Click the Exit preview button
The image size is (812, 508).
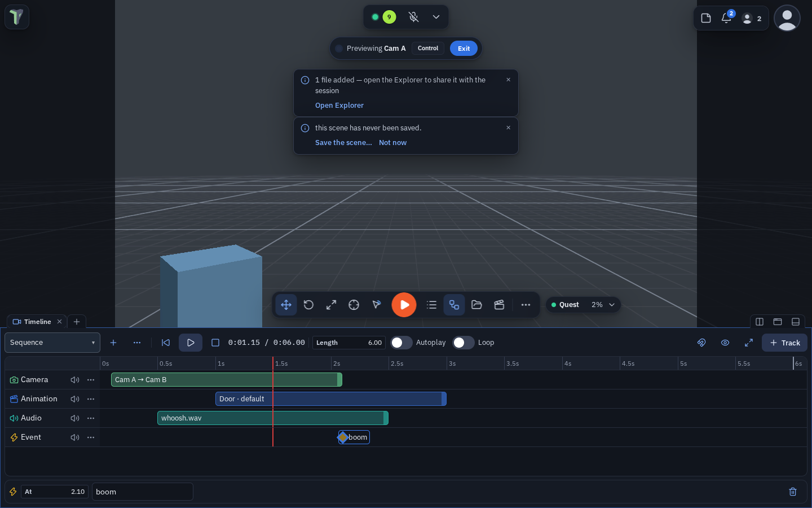pyautogui.click(x=464, y=49)
